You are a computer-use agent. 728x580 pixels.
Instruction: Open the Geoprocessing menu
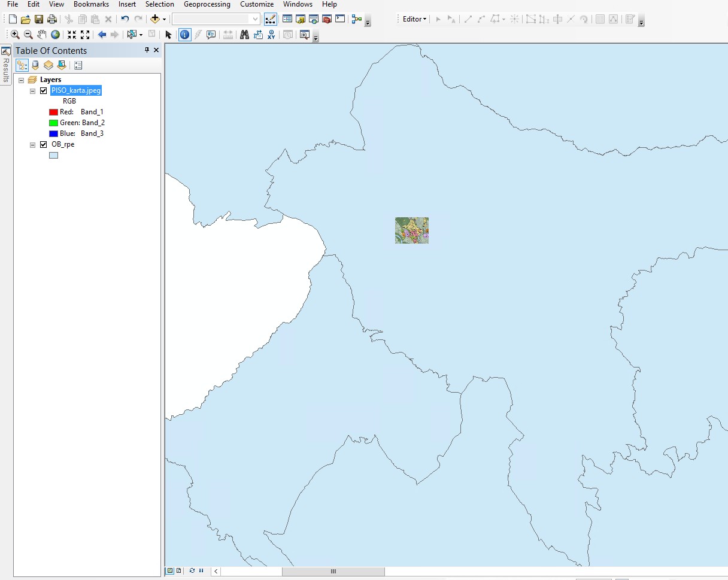tap(207, 4)
